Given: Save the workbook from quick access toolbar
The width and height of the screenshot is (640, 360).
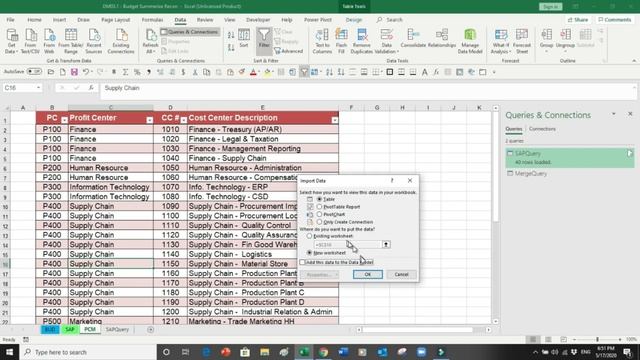Looking at the screenshot, I should point(74,72).
